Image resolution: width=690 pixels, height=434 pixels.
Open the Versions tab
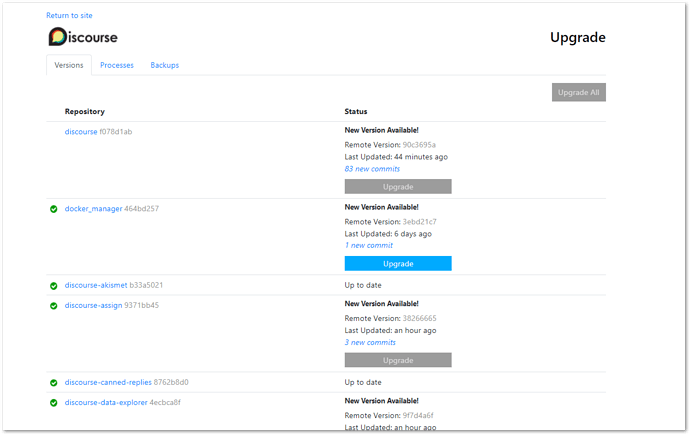pos(69,65)
